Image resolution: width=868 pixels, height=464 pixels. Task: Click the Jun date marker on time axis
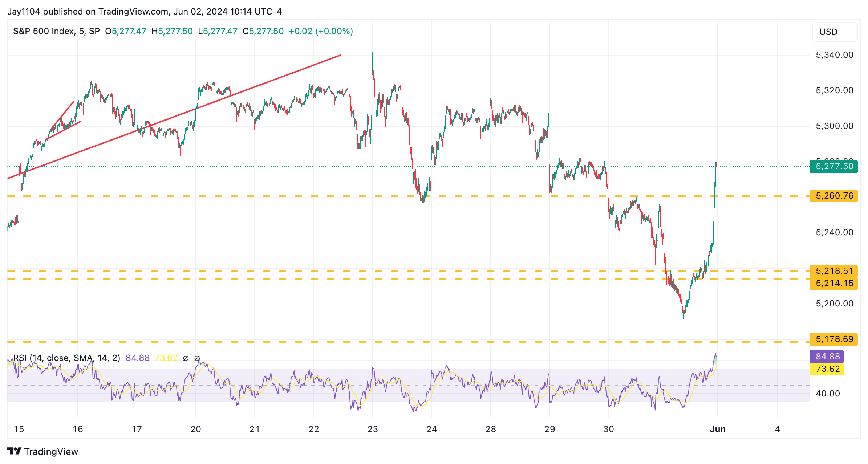coord(718,429)
